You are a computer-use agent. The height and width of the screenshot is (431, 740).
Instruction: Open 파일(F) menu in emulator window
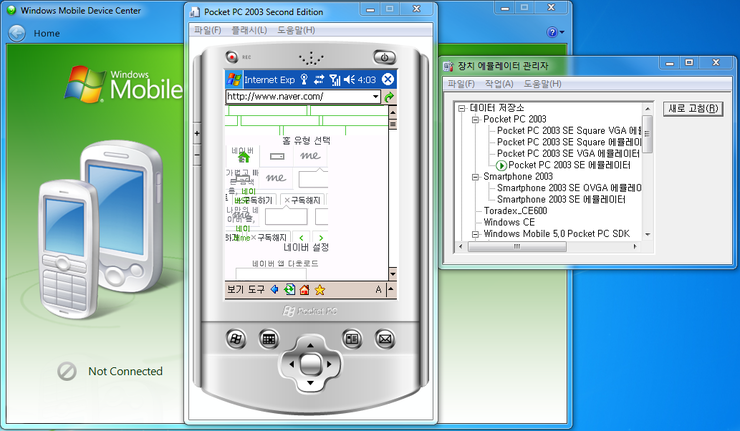tap(208, 30)
